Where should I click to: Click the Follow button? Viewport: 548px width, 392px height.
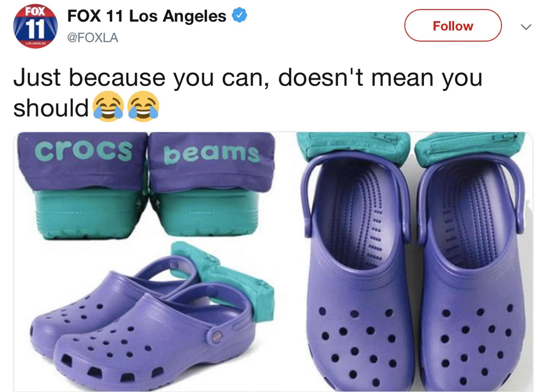[x=453, y=26]
